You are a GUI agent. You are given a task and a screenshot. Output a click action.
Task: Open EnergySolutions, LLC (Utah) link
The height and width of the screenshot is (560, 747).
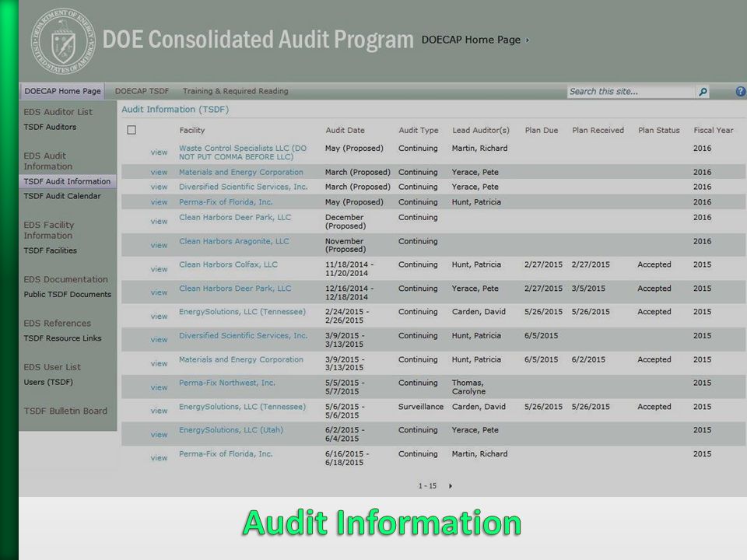(x=231, y=429)
